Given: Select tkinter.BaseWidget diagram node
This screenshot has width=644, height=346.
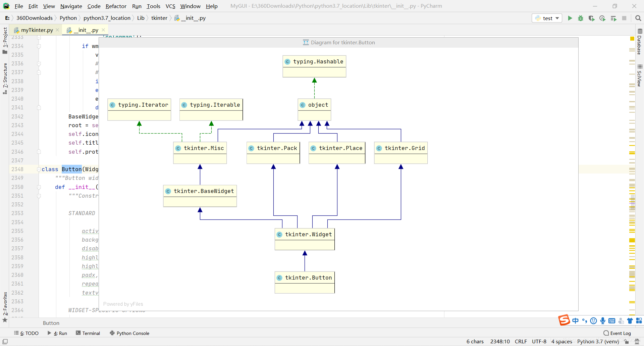Looking at the screenshot, I should tap(200, 196).
